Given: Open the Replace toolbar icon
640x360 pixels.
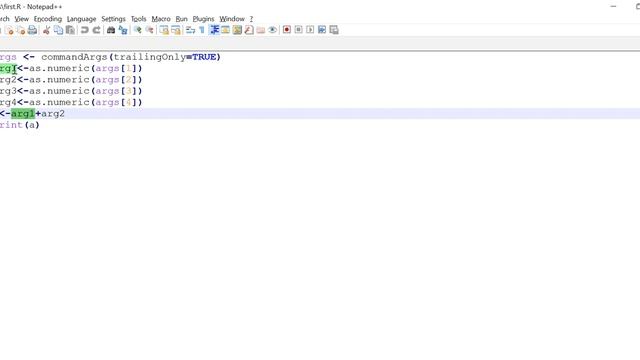Looking at the screenshot, I should (122, 30).
